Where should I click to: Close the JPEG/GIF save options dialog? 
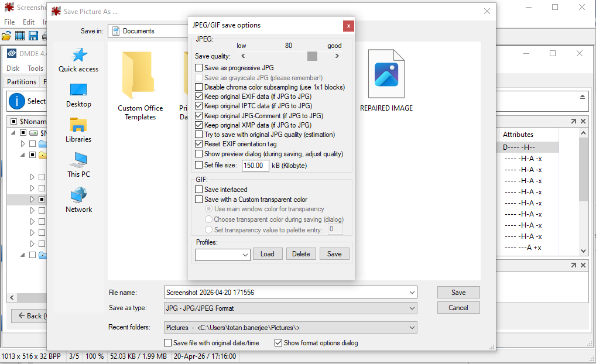(x=348, y=26)
